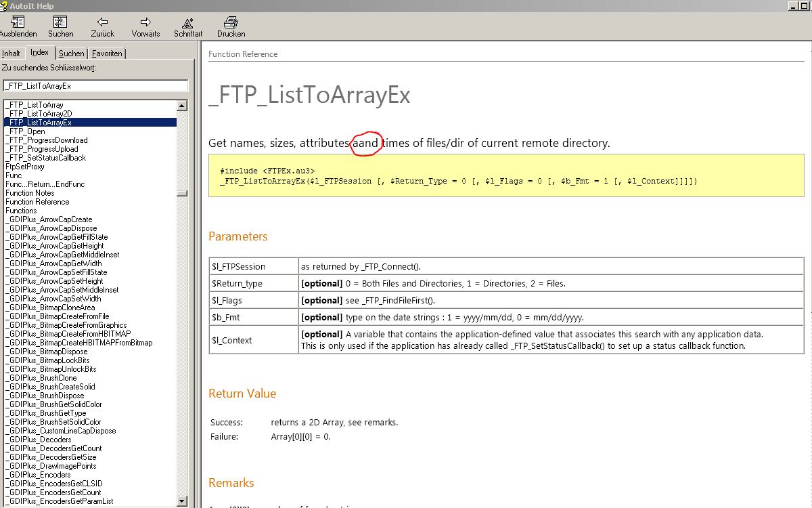Select _GDIPlus_ArrowCapGetHeight entry

[55, 246]
